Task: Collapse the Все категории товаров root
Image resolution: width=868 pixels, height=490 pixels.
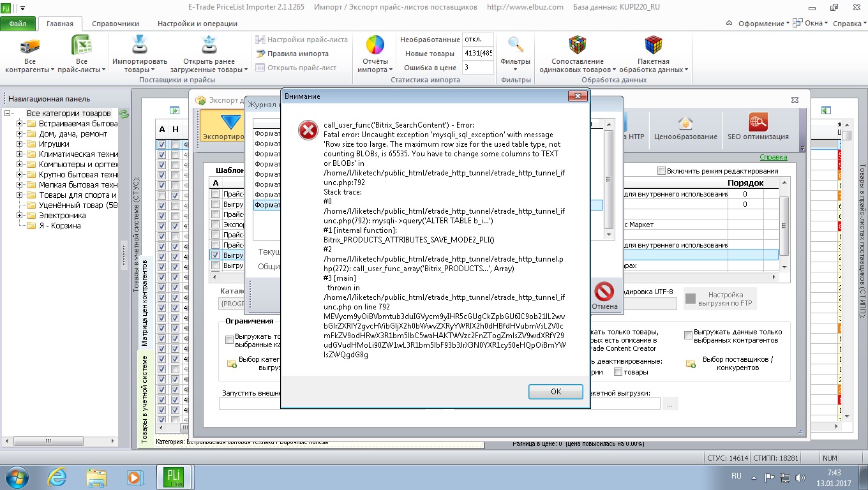Action: tap(8, 114)
